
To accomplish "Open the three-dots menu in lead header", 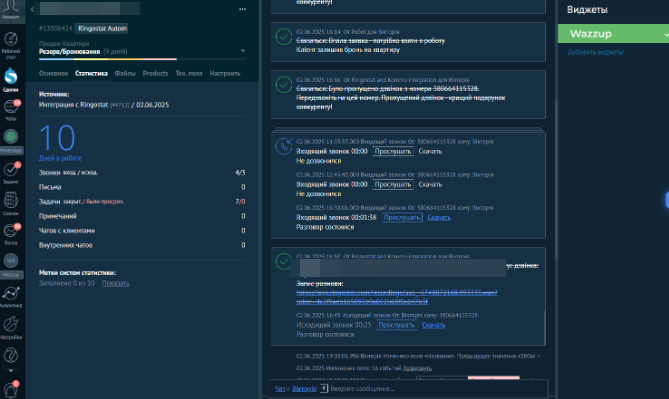I will pyautogui.click(x=242, y=9).
